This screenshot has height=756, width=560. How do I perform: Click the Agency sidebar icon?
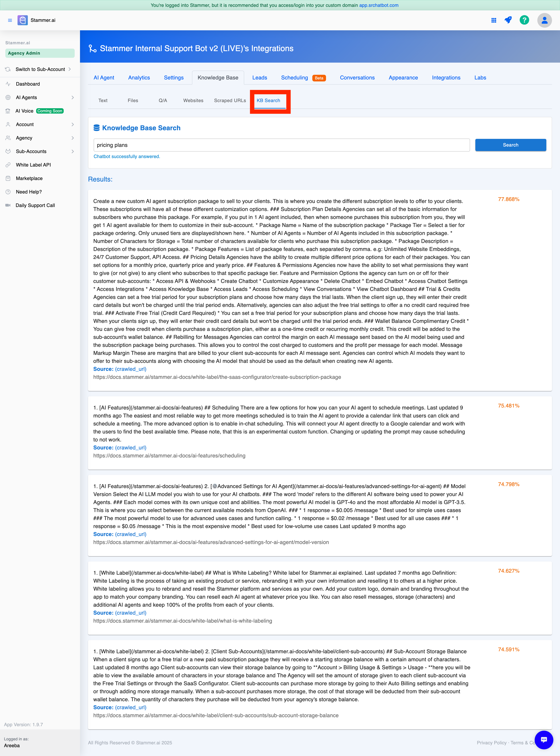tap(8, 138)
